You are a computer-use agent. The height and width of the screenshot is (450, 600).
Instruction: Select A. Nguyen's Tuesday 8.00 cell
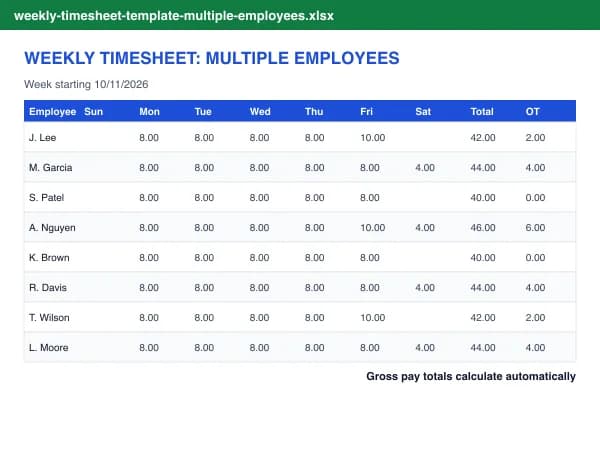[204, 228]
